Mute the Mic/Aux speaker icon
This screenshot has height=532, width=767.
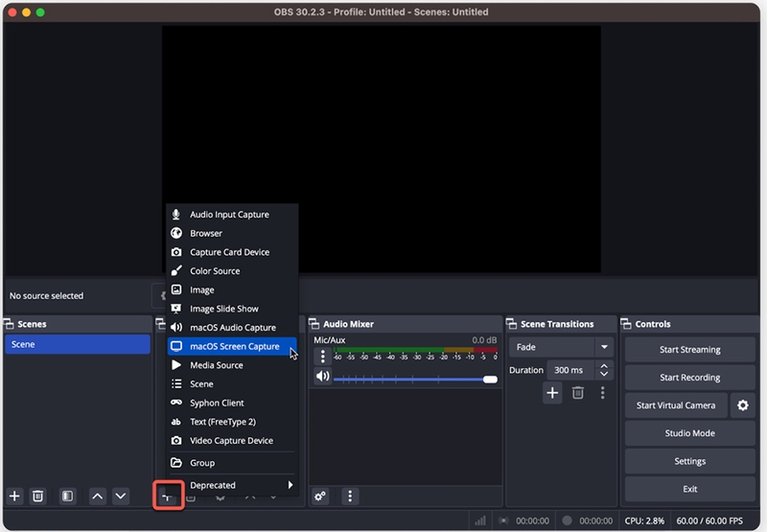click(x=322, y=376)
